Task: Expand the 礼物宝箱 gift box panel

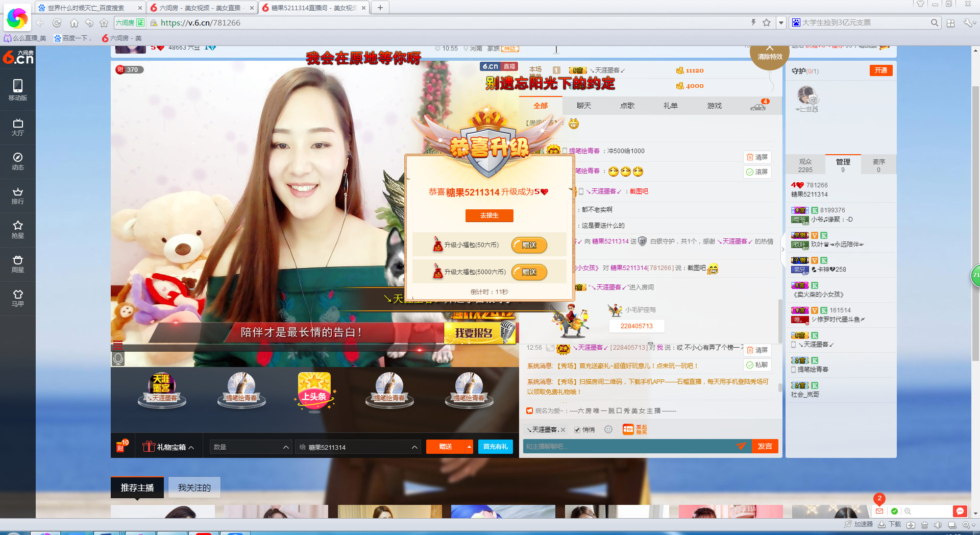Action: pos(168,447)
